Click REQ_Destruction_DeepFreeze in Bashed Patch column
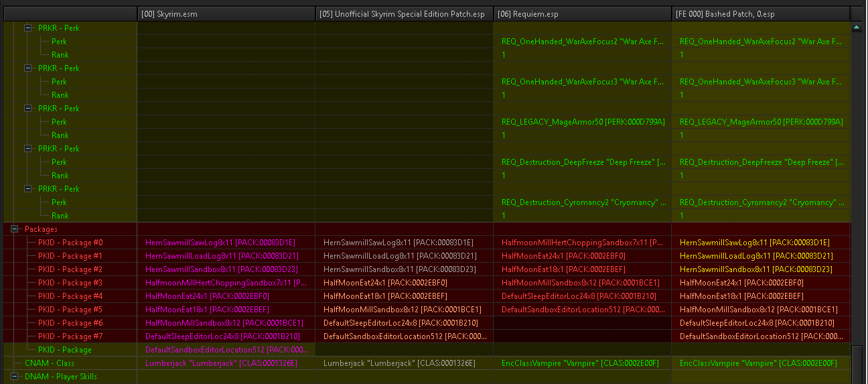 pyautogui.click(x=761, y=162)
